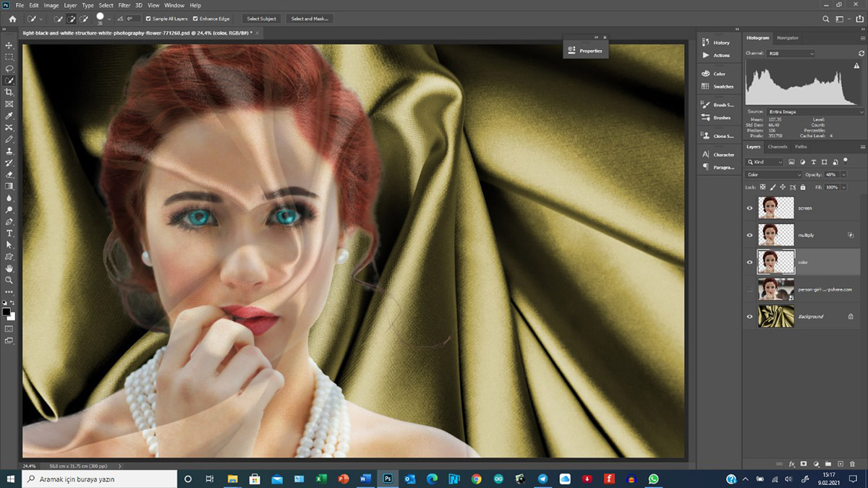Expand the Opacity dropdown arrow
Image resolution: width=868 pixels, height=488 pixels.
click(843, 175)
